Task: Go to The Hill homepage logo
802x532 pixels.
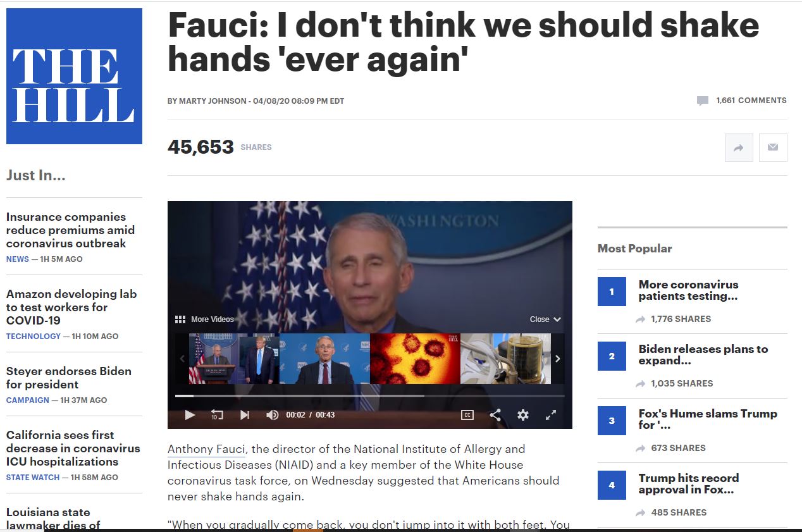Action: coord(74,77)
